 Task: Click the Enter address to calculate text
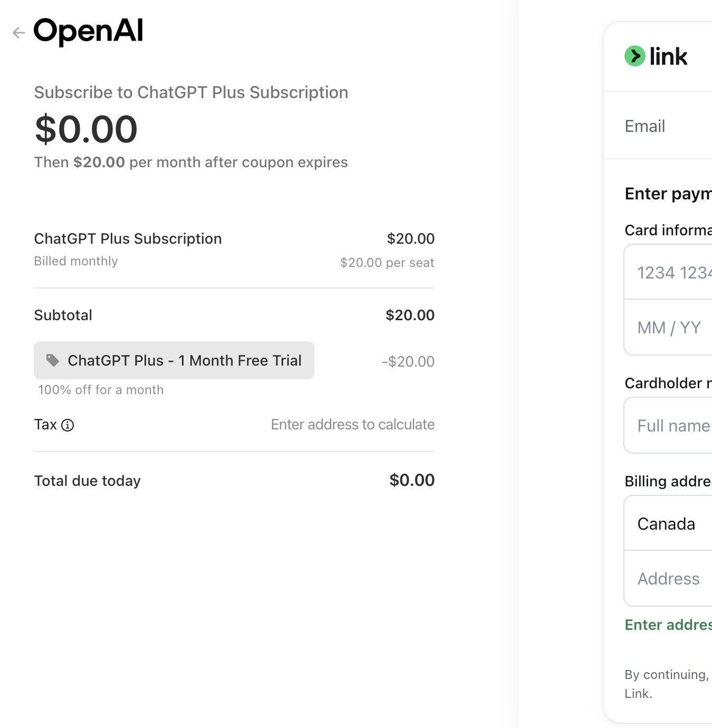click(x=353, y=425)
